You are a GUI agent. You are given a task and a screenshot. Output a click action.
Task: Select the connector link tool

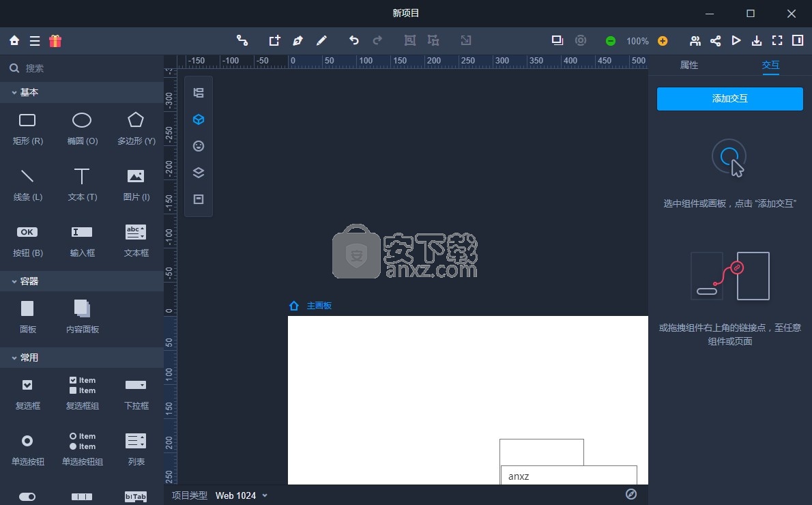coord(242,40)
